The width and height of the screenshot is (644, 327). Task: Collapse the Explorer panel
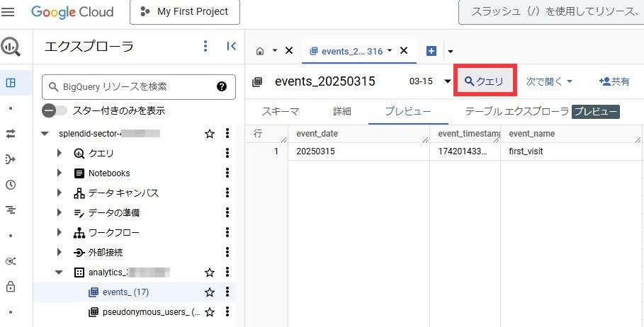pos(232,46)
